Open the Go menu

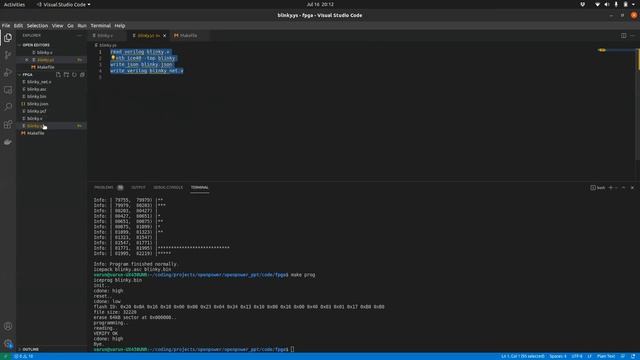pos(70,25)
